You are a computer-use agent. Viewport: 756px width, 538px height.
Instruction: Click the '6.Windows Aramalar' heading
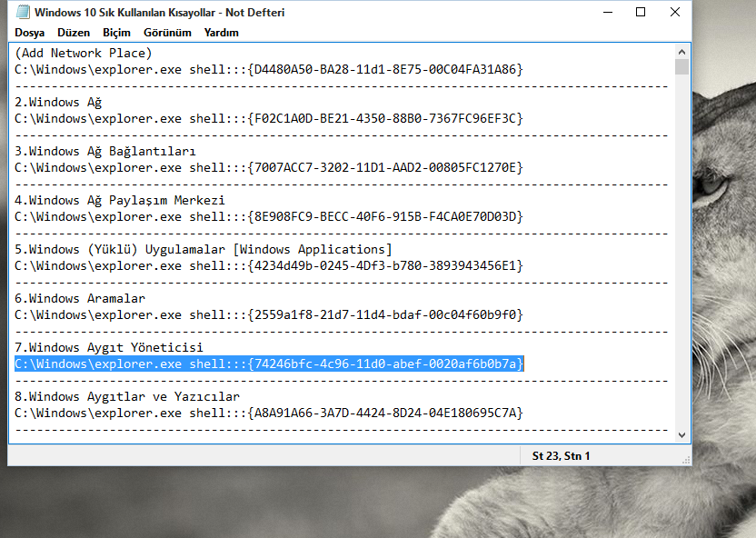(x=80, y=298)
